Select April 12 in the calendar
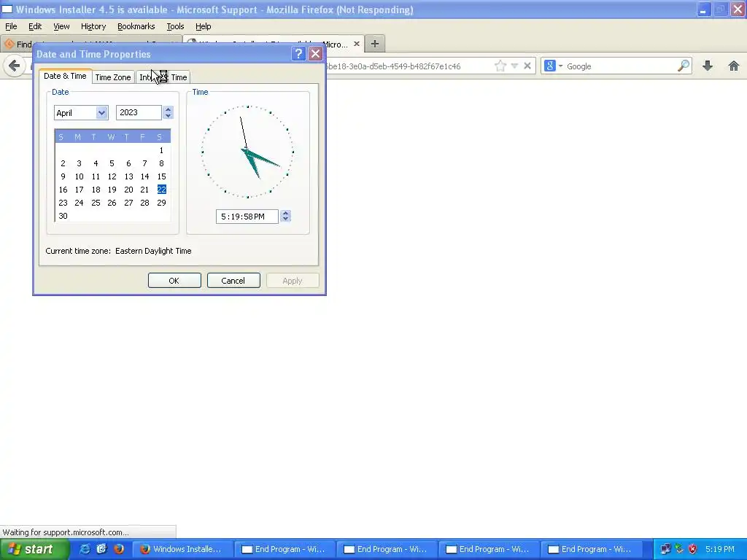This screenshot has height=560, width=747. 112,176
